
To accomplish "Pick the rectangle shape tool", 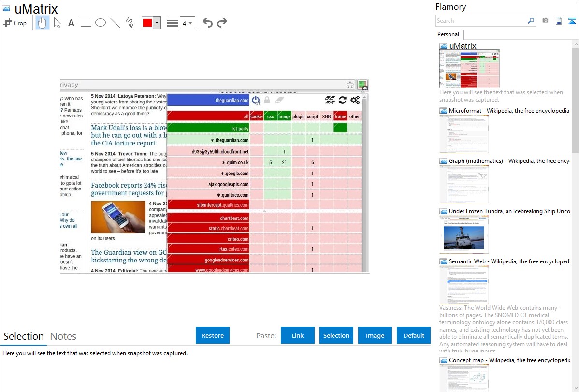I will coord(86,23).
